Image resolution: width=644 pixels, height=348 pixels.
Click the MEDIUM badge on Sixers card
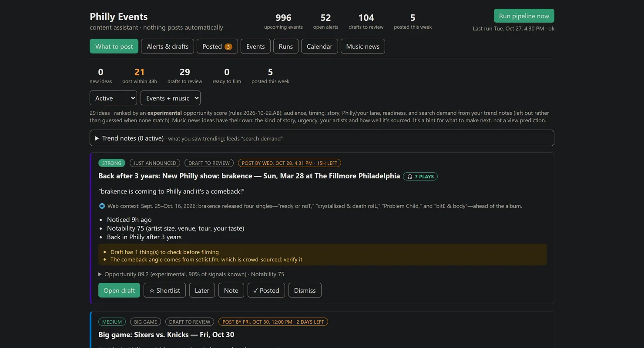112,322
